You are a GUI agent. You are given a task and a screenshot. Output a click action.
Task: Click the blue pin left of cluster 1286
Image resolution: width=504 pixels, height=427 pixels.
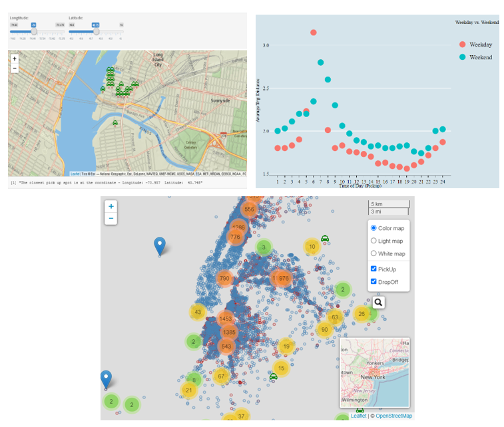coord(159,245)
